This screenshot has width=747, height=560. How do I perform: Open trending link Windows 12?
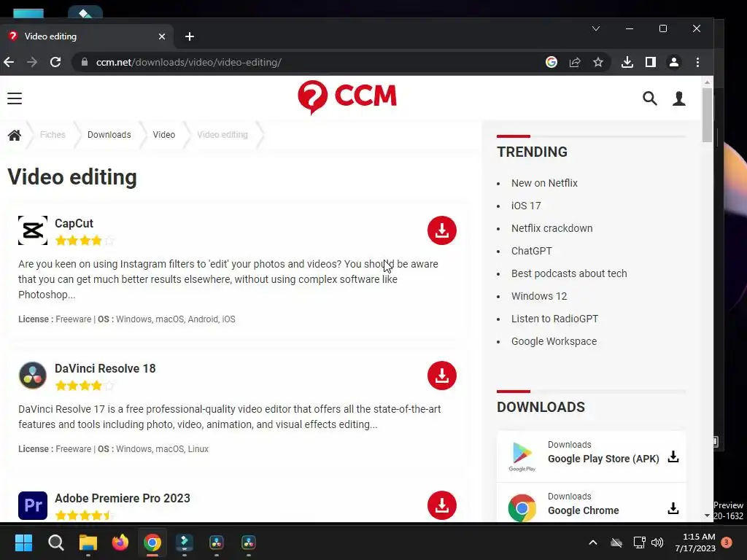(539, 296)
